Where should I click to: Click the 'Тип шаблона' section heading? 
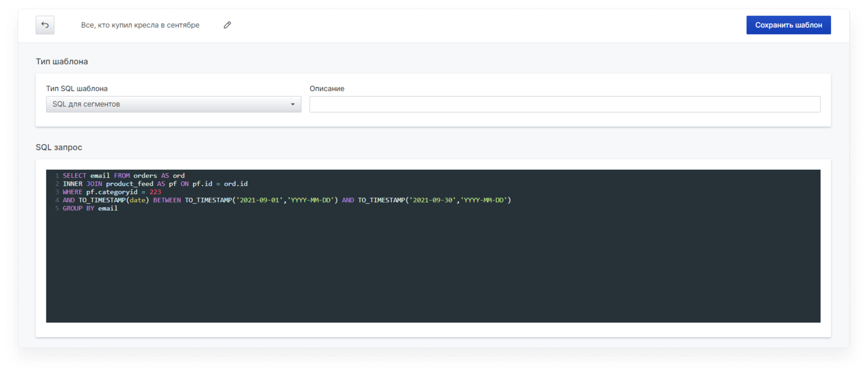click(x=62, y=61)
